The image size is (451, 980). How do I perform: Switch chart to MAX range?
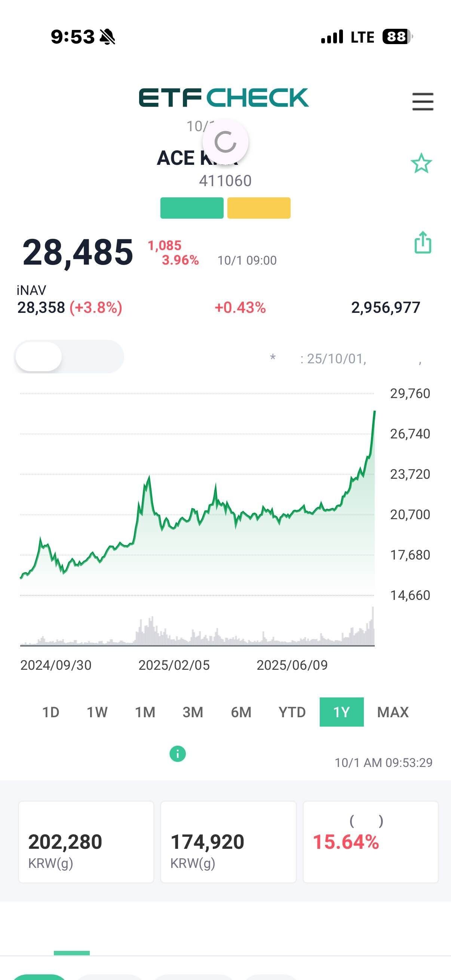click(x=393, y=712)
